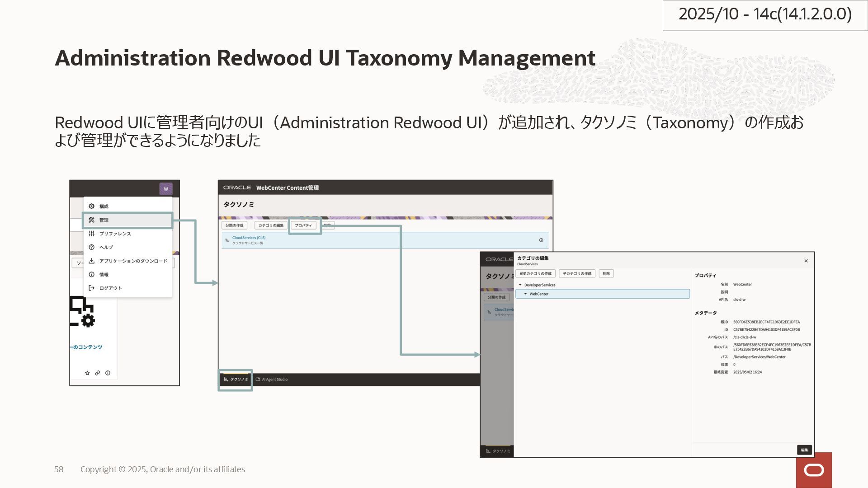Viewport: 868px width, 488px height.
Task: Click the download icon for アプリケーションのダウンロード
Action: tap(92, 261)
